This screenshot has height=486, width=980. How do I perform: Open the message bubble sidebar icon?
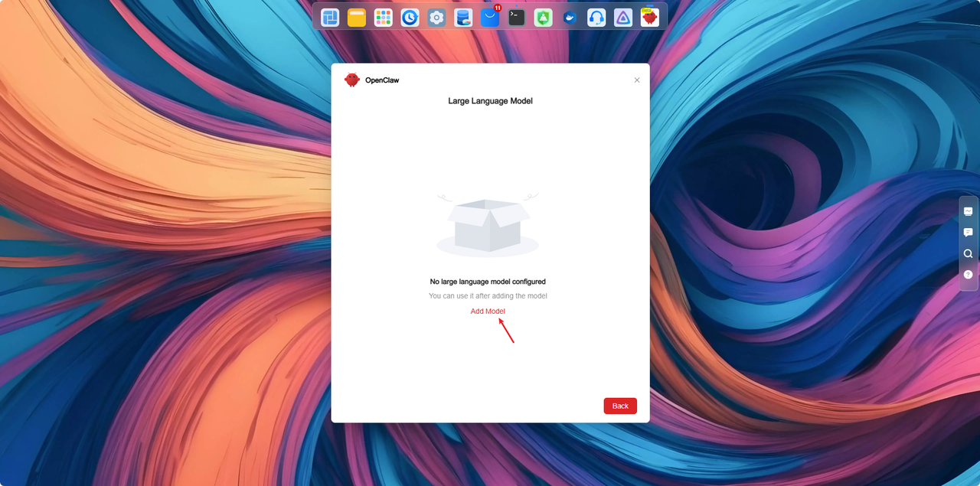(x=969, y=233)
